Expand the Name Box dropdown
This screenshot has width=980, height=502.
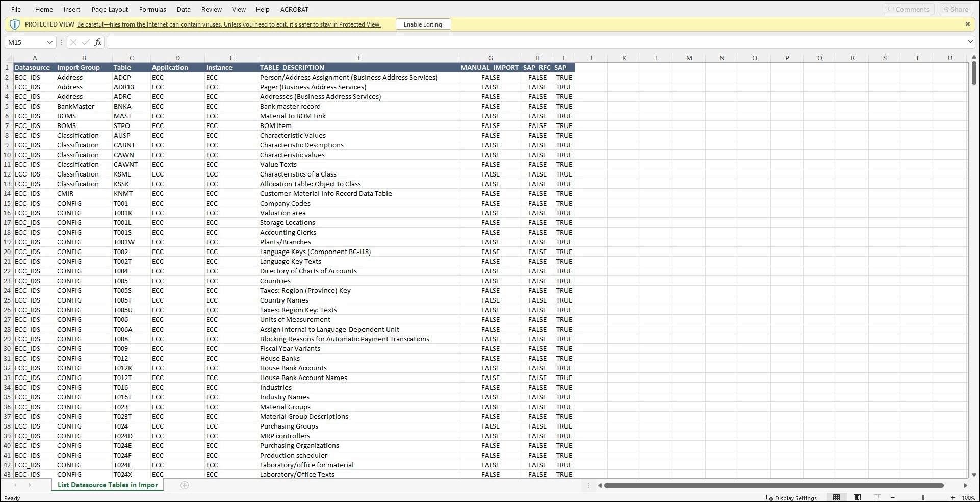49,42
